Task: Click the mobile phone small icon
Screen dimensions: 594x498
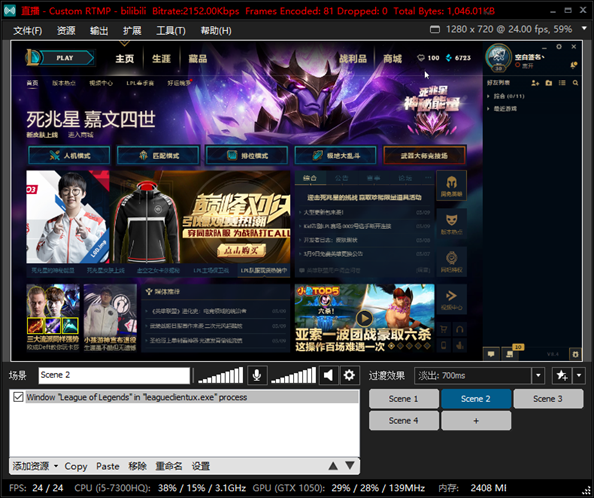Action: click(x=443, y=345)
